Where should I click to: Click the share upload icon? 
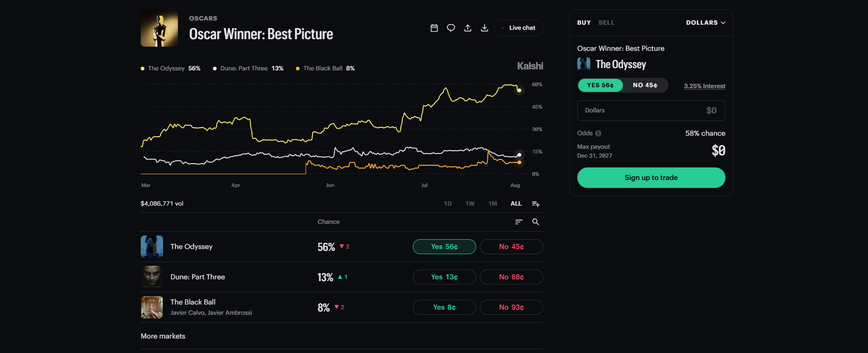pos(468,28)
